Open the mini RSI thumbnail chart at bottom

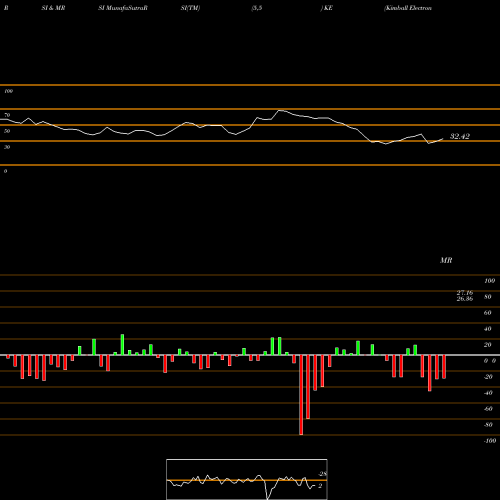pyautogui.click(x=247, y=479)
